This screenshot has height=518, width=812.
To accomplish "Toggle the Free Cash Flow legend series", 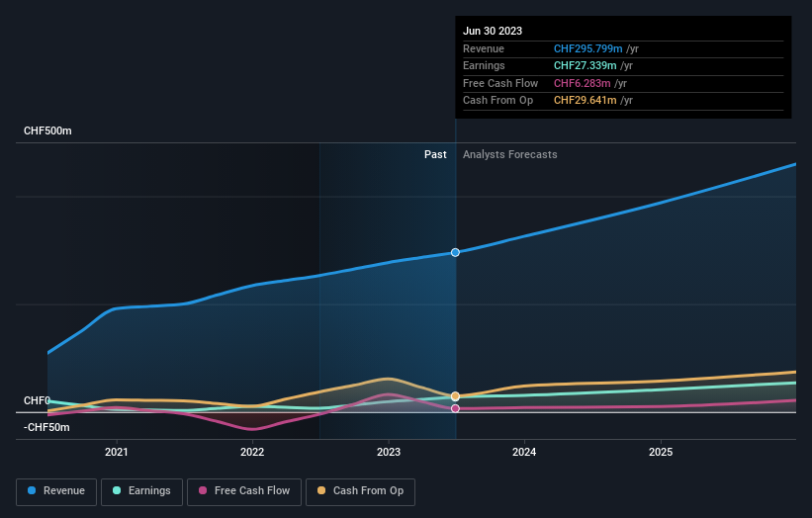I will tap(244, 491).
